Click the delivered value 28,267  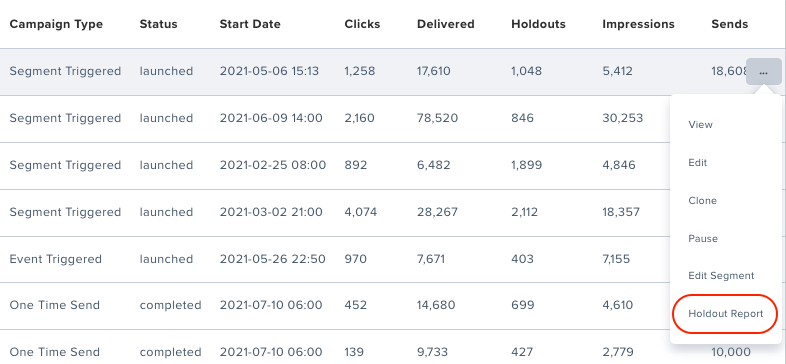click(437, 212)
